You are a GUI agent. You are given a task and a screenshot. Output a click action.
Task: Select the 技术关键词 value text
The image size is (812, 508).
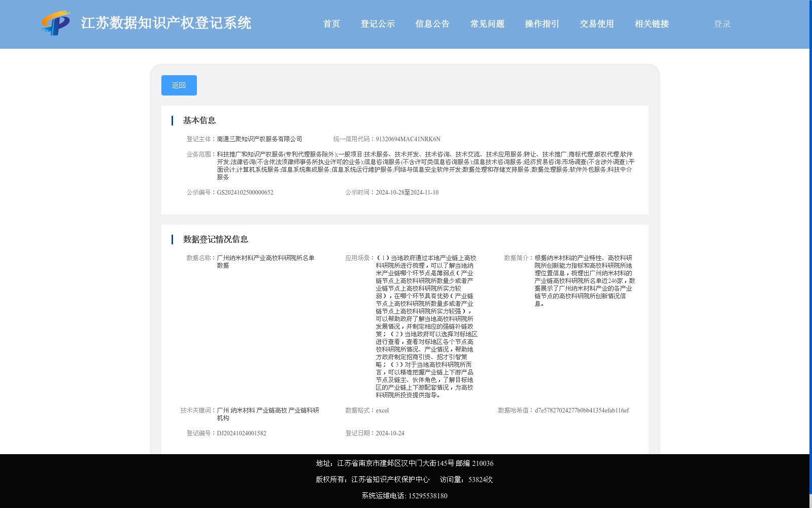click(x=268, y=414)
